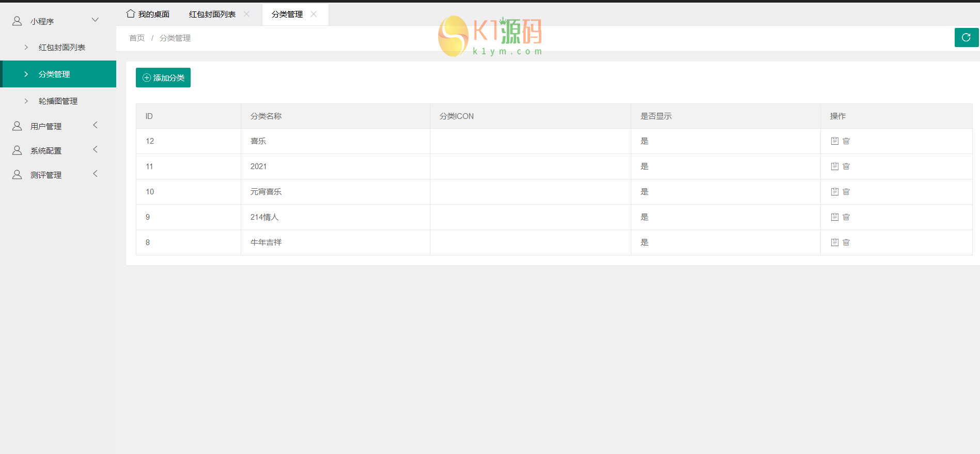The image size is (980, 454).
Task: Click the user icon beside 系统配置
Action: click(17, 150)
